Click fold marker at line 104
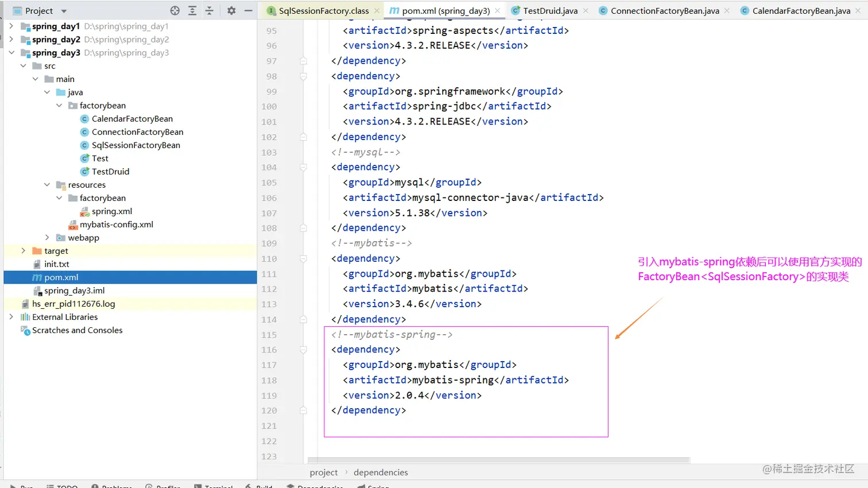This screenshot has width=868, height=488. tap(303, 167)
